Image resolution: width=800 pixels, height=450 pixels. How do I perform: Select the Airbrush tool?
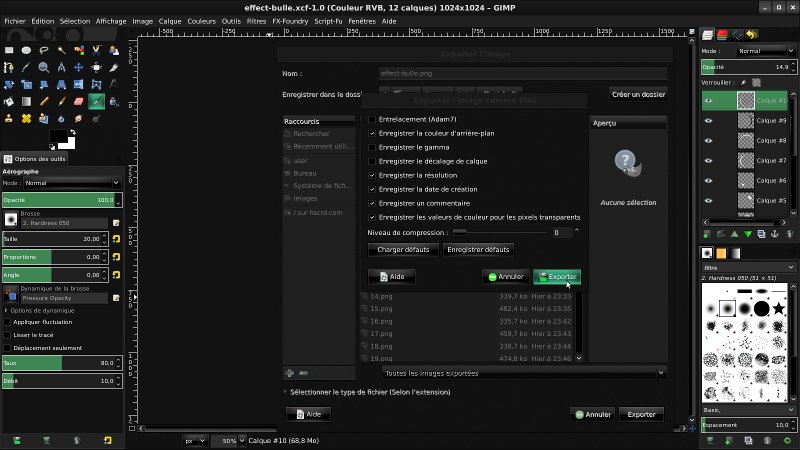pos(96,102)
